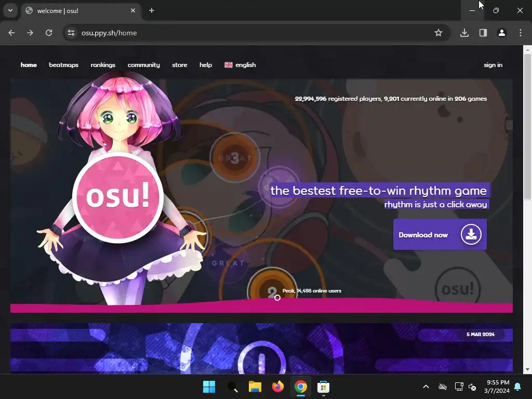Viewport: 532px width, 399px height.
Task: Open the 5 MAR 2024 news banner
Action: 261,348
